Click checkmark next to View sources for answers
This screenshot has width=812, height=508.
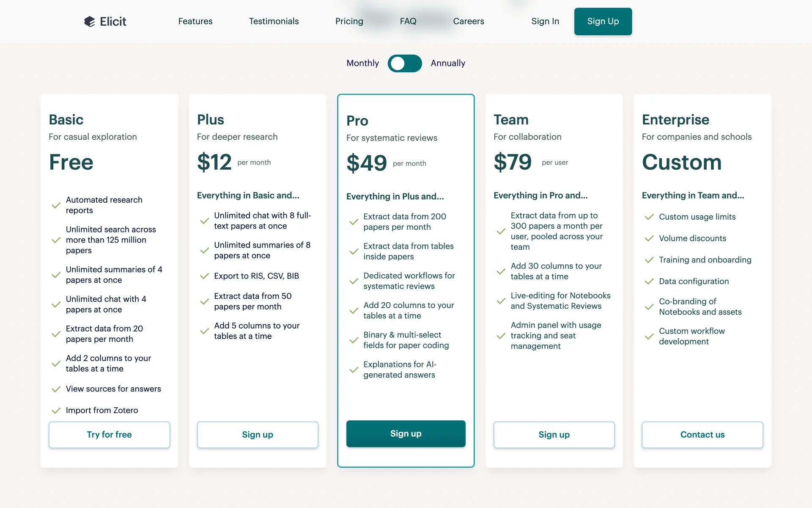[56, 389]
